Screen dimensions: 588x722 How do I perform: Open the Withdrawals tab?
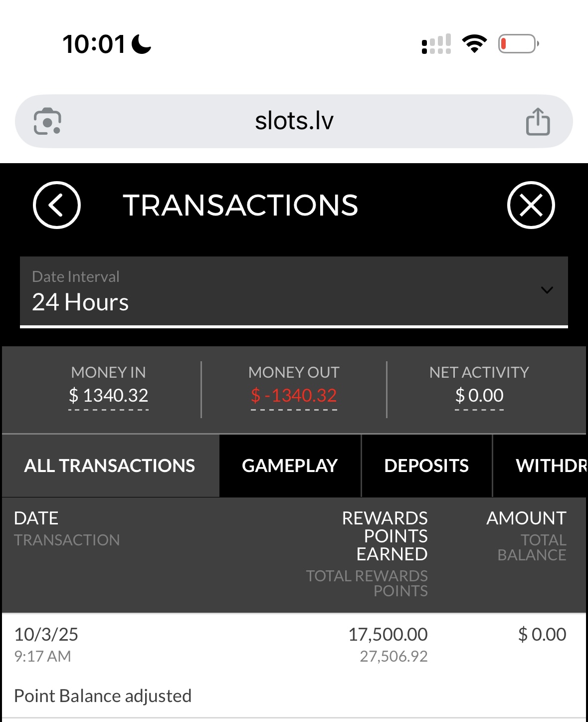(x=549, y=466)
